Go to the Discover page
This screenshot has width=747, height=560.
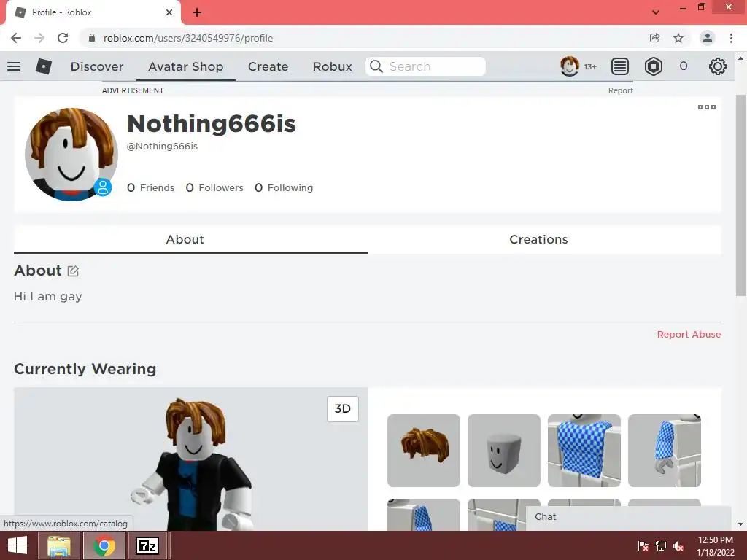click(x=97, y=66)
